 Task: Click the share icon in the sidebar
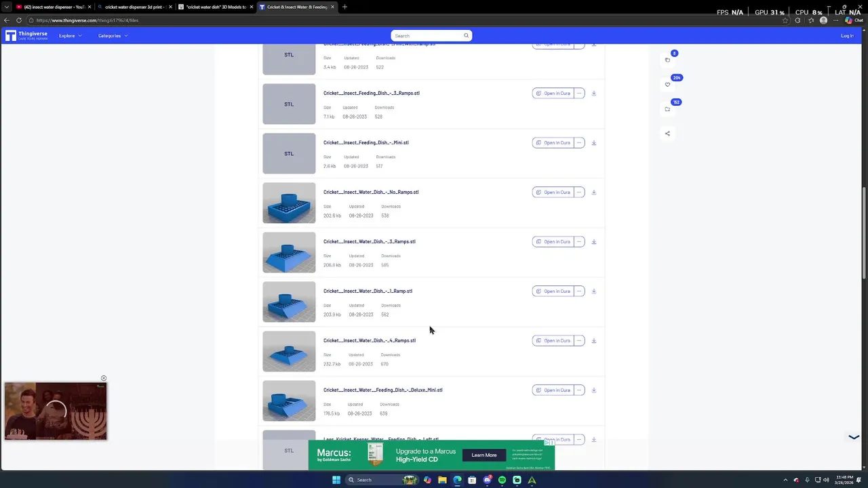667,134
